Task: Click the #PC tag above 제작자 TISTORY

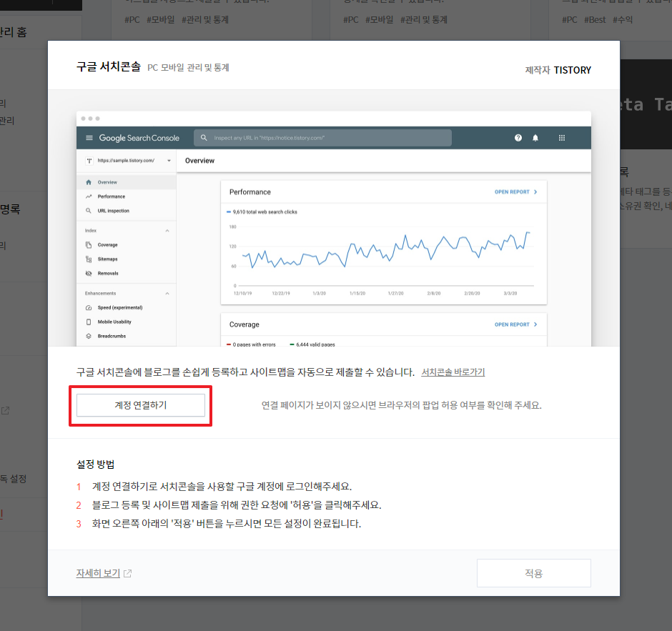Action: click(350, 20)
